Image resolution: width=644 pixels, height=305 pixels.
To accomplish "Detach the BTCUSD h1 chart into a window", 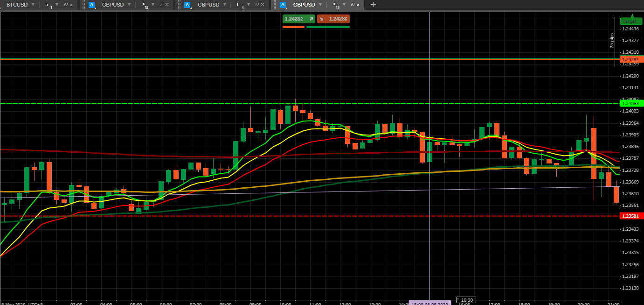I will point(66,5).
